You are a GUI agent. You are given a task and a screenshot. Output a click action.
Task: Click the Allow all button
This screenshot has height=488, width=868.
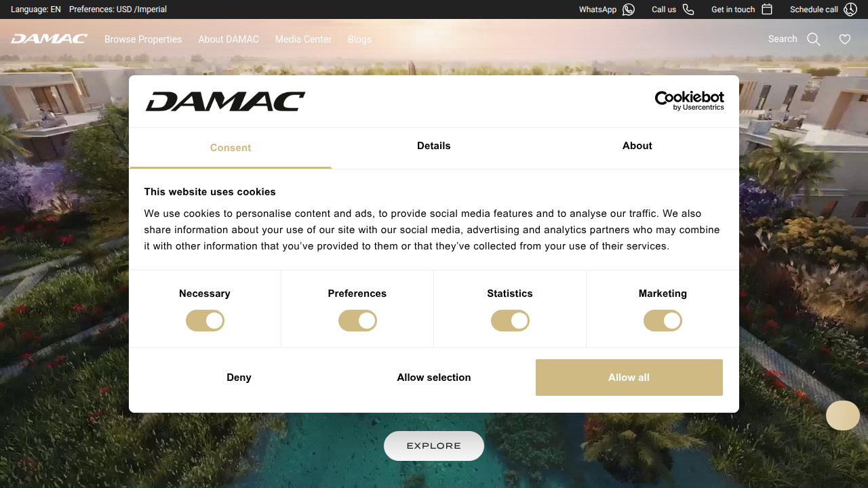point(629,378)
